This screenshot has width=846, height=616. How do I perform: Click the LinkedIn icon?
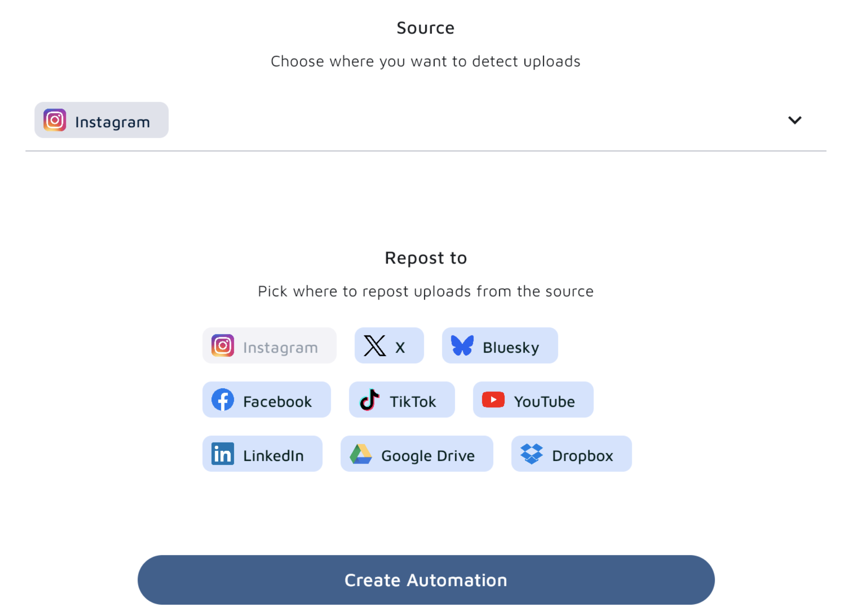[223, 454]
